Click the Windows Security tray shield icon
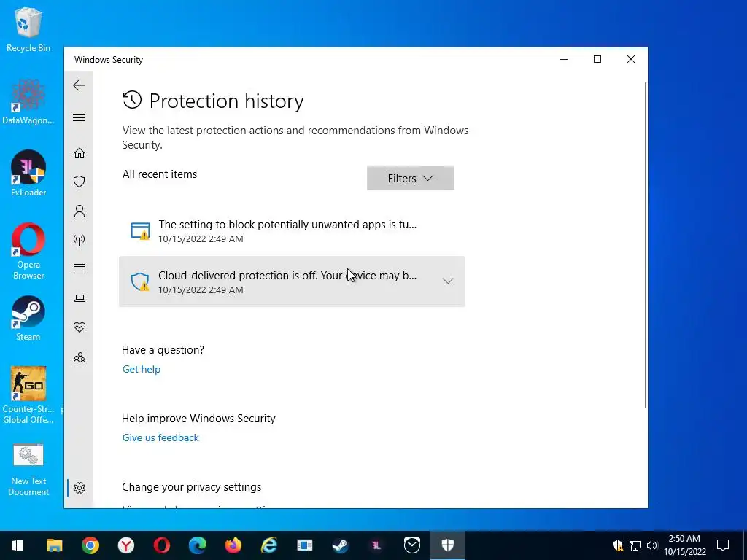The height and width of the screenshot is (560, 747). (618, 545)
